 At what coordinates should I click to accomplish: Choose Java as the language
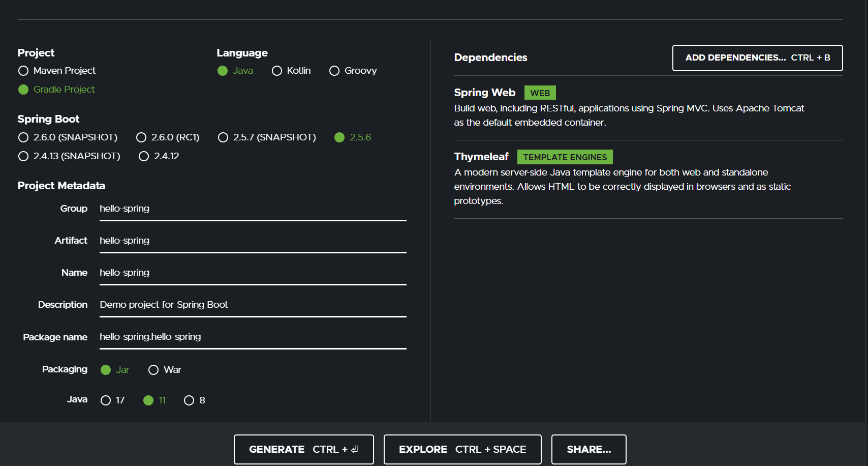pyautogui.click(x=235, y=71)
